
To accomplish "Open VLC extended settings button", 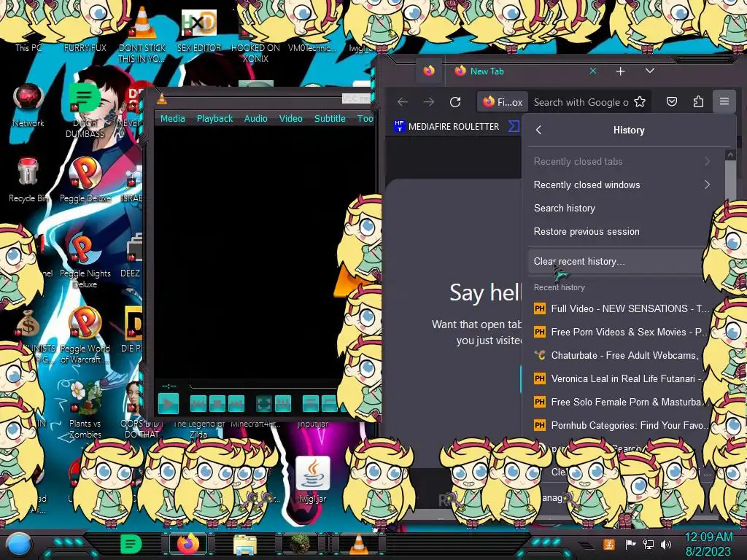I will pyautogui.click(x=283, y=404).
